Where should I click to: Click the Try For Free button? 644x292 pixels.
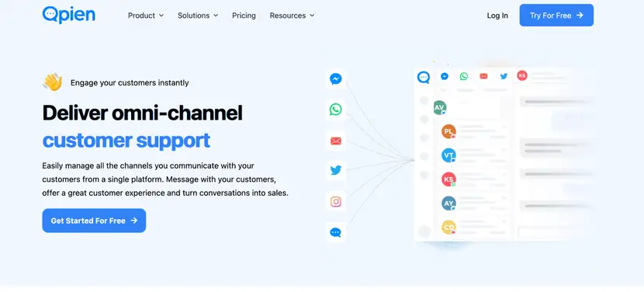(556, 16)
